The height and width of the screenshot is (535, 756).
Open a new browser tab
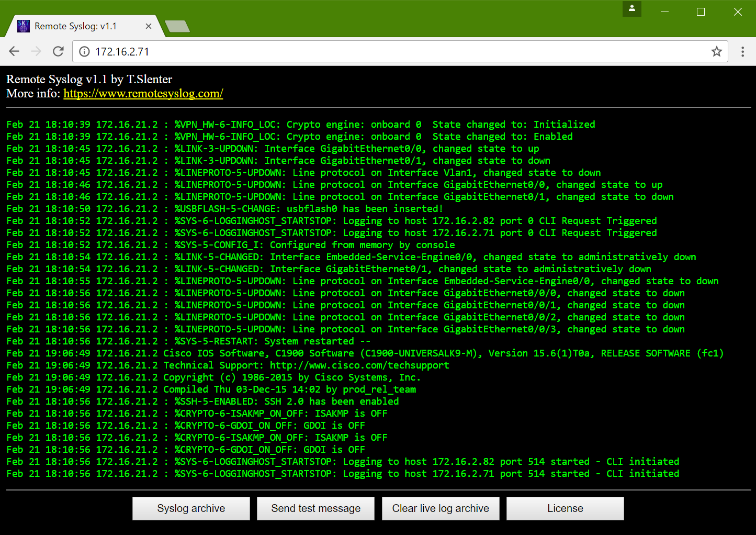pyautogui.click(x=177, y=25)
